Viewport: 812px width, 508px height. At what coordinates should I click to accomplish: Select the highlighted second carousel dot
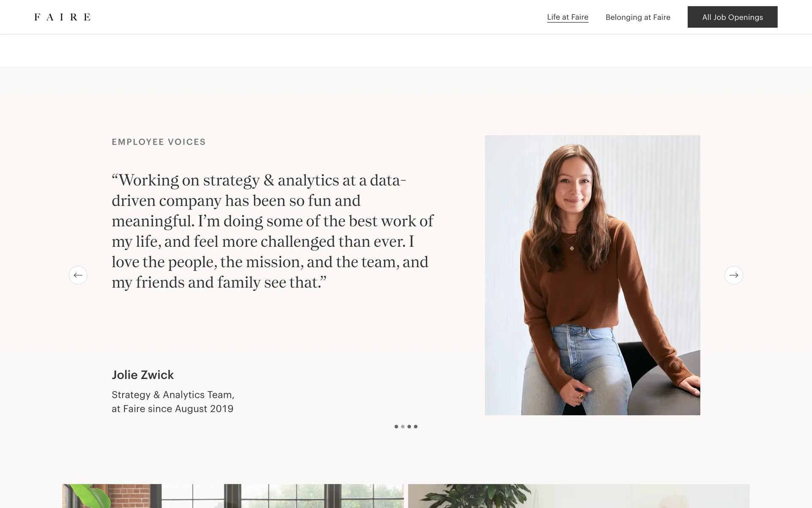[403, 427]
